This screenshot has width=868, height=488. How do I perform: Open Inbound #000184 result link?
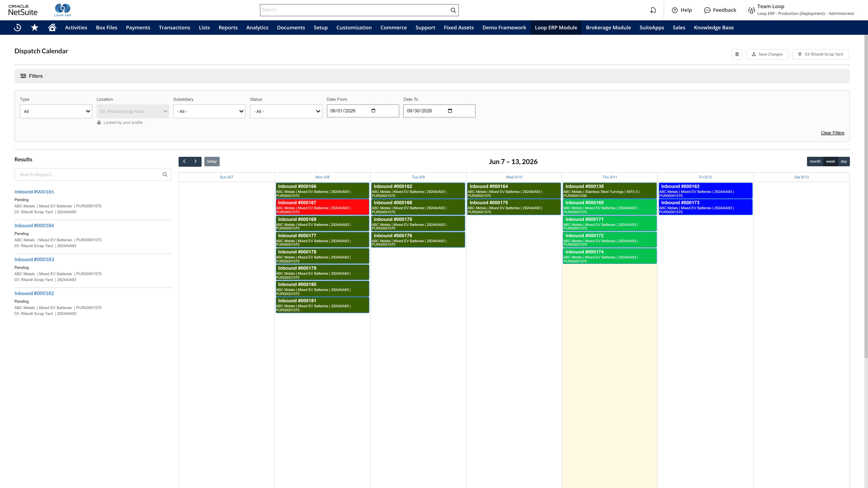click(34, 226)
